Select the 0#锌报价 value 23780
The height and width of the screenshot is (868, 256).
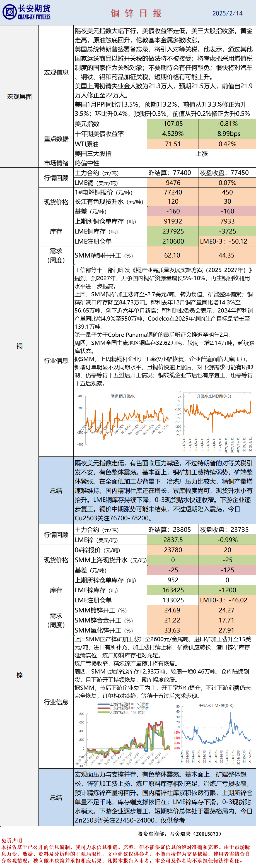(173, 550)
